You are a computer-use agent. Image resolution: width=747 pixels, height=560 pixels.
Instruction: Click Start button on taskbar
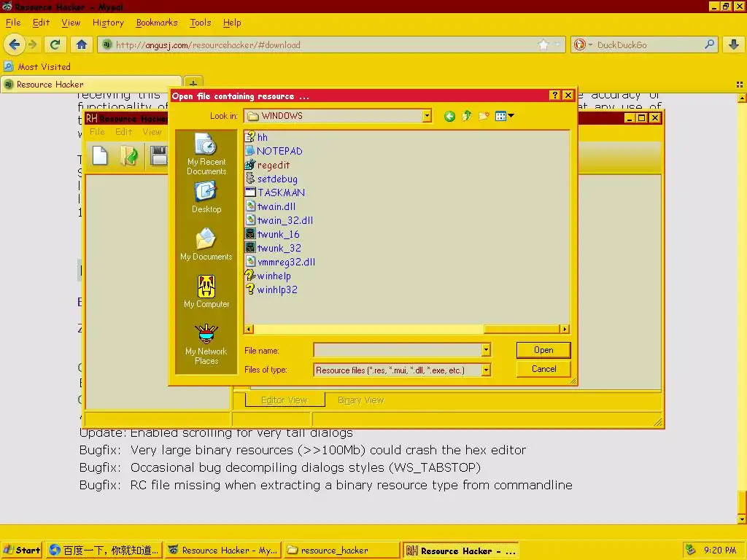(x=21, y=551)
